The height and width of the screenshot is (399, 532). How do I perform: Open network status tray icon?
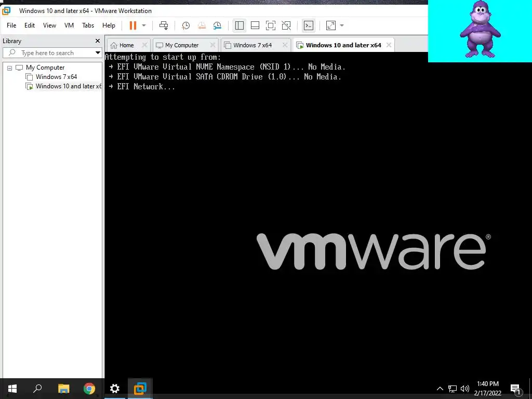coord(453,389)
